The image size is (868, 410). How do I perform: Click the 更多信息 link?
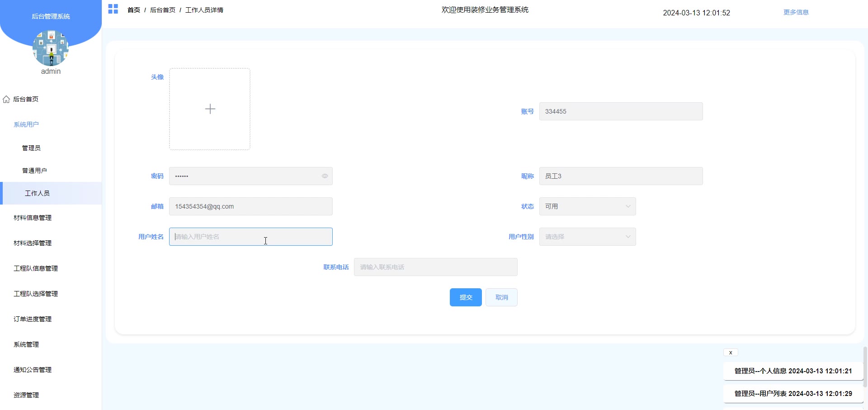[796, 12]
